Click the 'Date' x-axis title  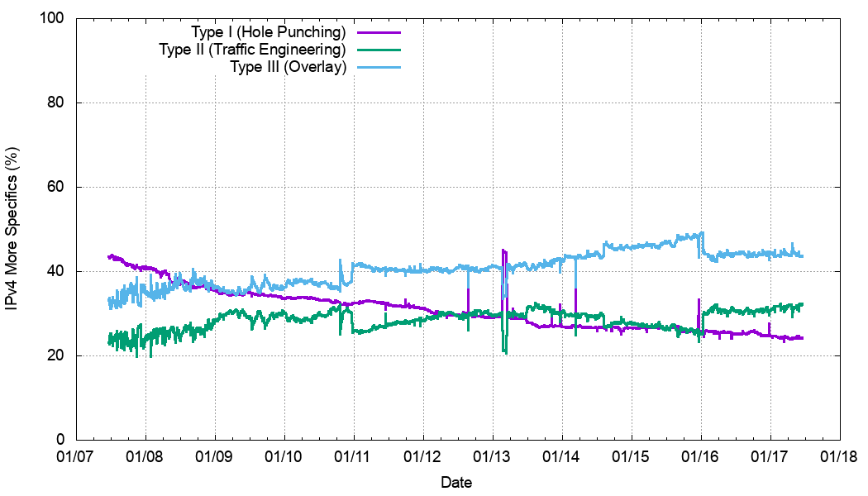(x=457, y=482)
